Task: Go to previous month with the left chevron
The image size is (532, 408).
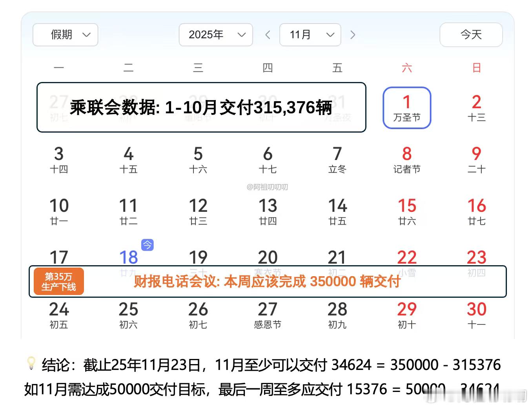Action: pos(268,35)
